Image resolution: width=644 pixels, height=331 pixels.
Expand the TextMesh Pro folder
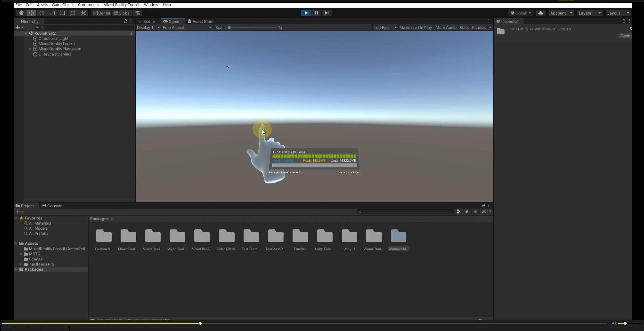[x=21, y=264]
